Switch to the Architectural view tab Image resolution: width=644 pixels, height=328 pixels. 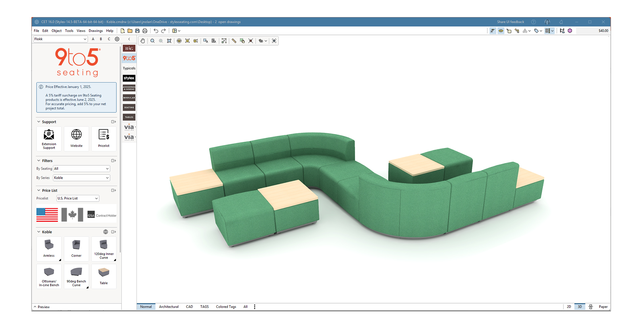click(x=169, y=307)
